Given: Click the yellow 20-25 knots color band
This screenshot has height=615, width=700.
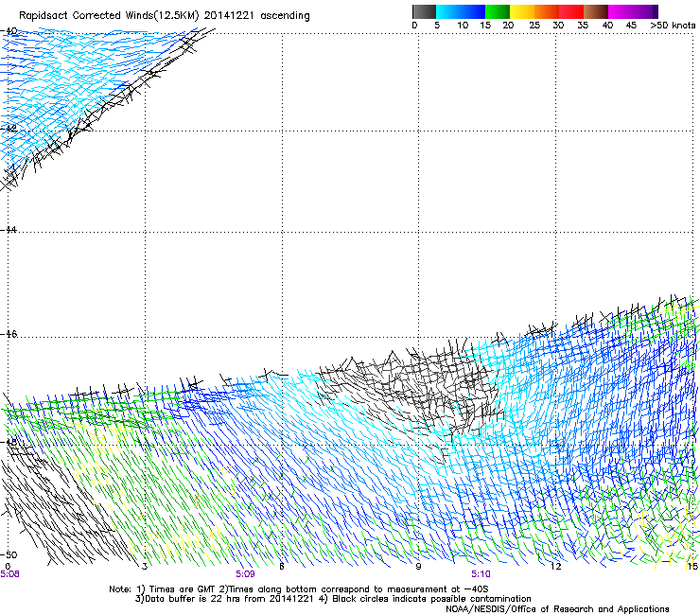Looking at the screenshot, I should 522,11.
